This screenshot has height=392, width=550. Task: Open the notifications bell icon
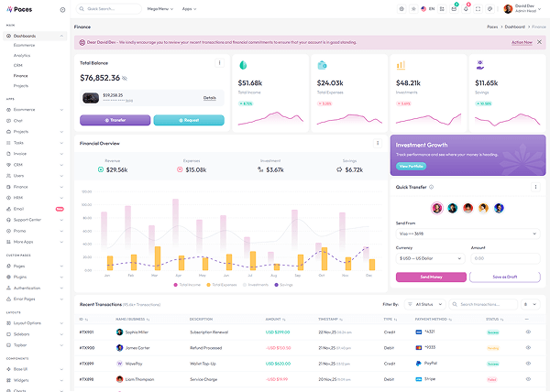[x=466, y=9]
